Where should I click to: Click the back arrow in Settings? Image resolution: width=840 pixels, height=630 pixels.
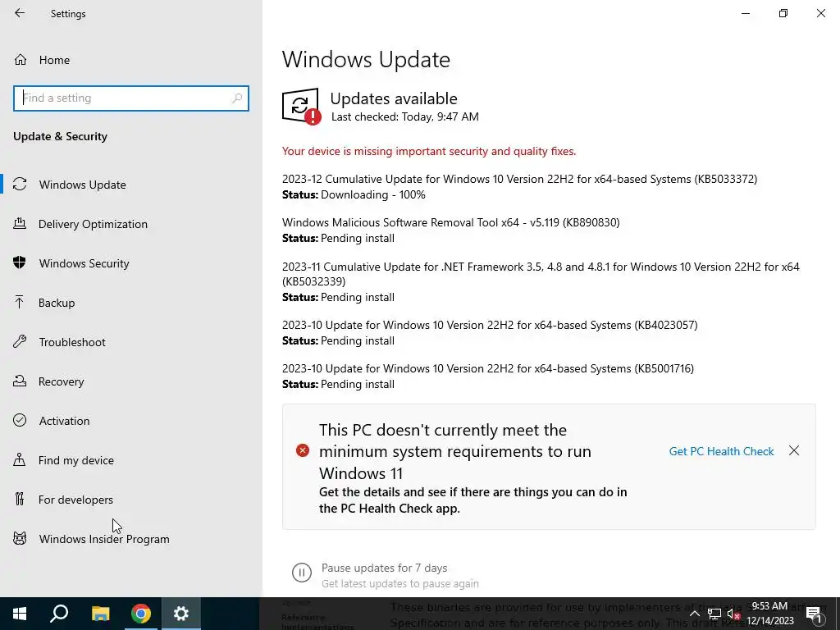20,13
